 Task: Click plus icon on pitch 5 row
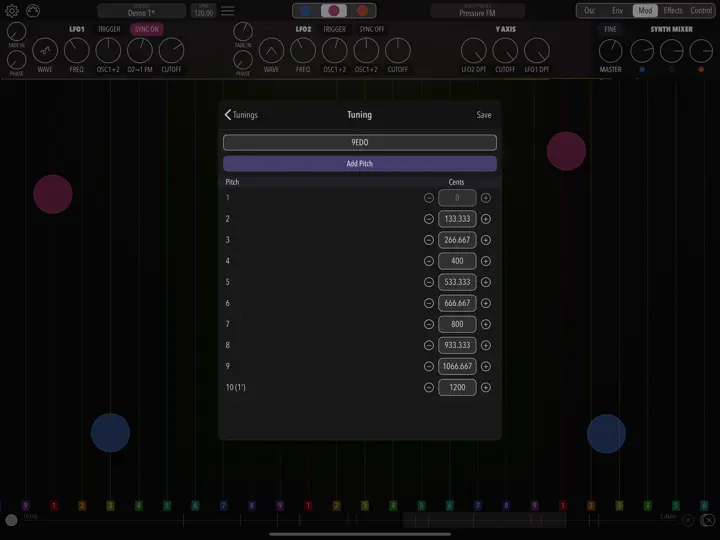point(486,282)
